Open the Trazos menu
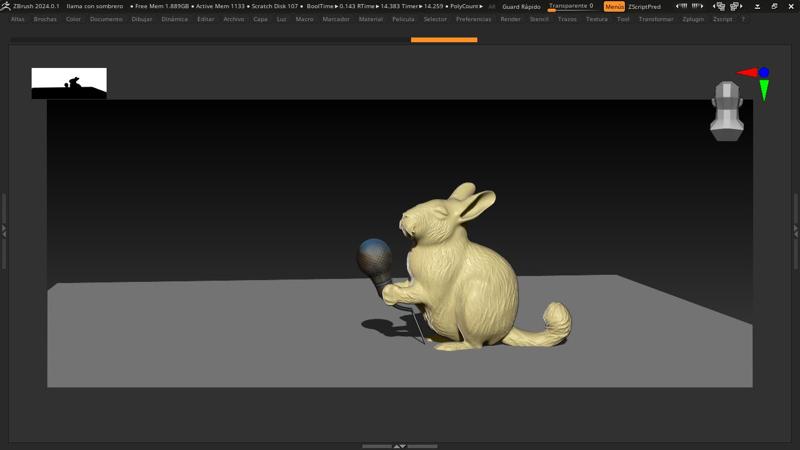 567,19
